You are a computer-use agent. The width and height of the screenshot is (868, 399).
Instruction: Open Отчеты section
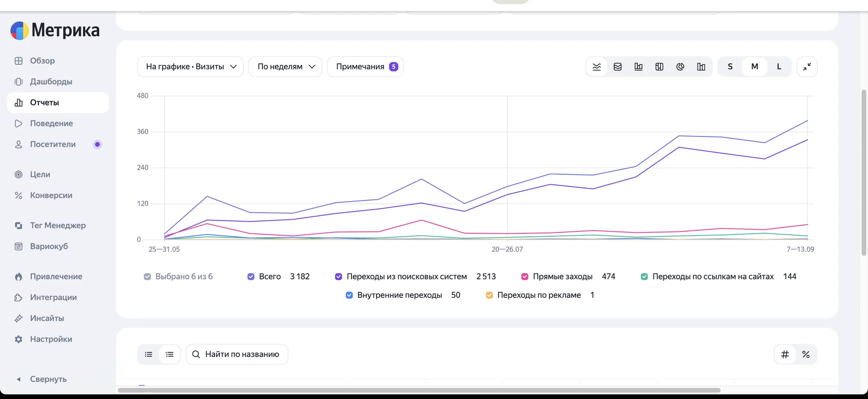[x=58, y=103]
